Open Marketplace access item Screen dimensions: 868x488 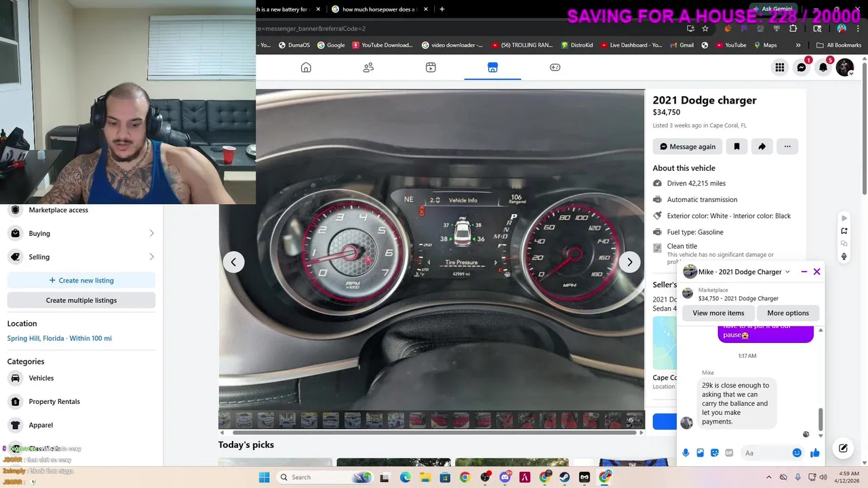point(81,210)
